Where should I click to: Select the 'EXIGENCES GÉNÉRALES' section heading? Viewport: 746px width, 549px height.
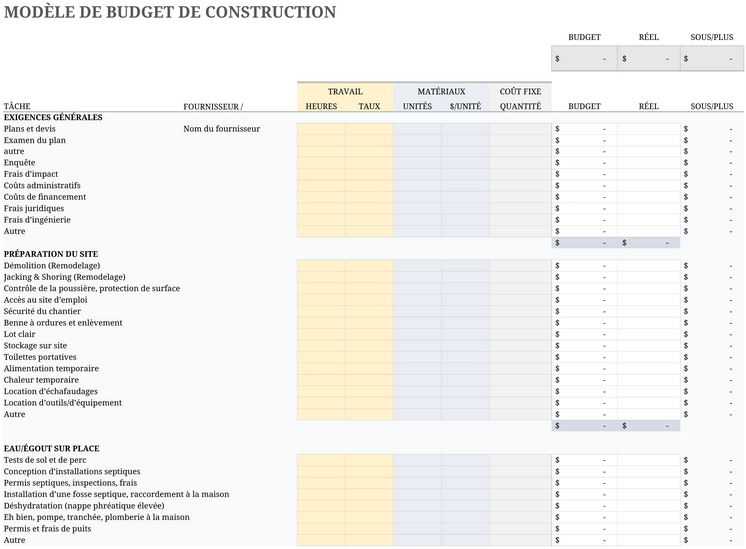pos(53,117)
